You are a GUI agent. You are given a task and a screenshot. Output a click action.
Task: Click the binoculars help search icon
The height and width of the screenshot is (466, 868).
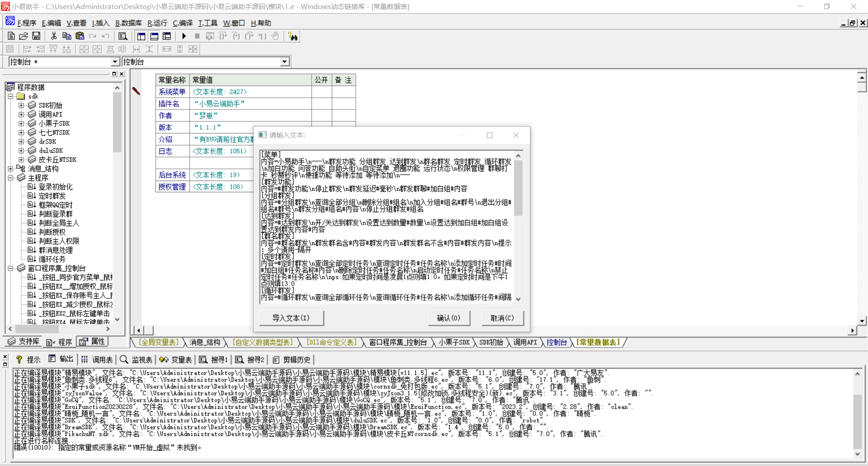293,36
